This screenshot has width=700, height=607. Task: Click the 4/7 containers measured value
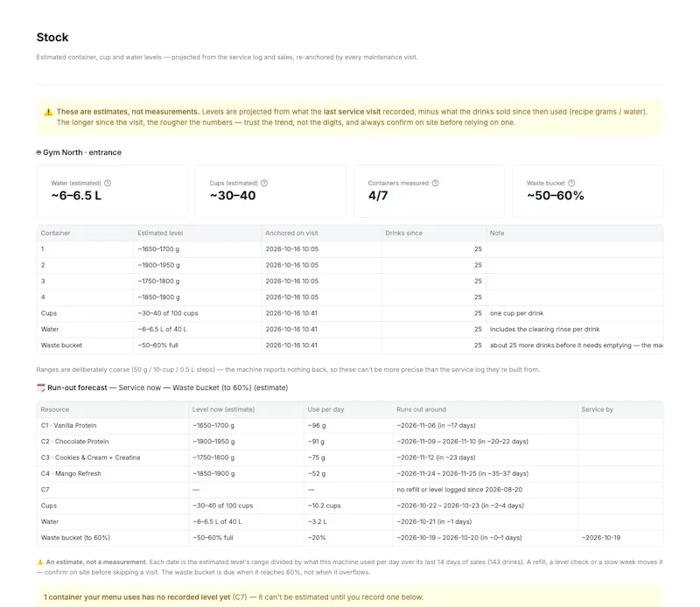click(378, 196)
